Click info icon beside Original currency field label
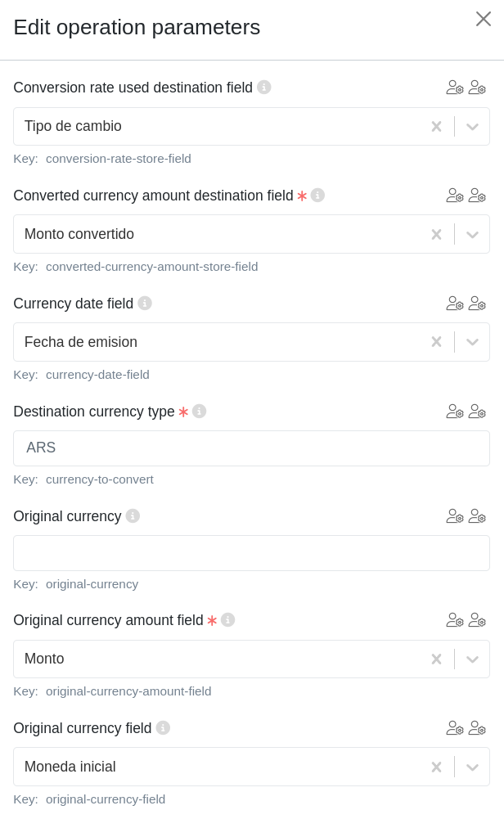This screenshot has height=837, width=504. point(163,727)
